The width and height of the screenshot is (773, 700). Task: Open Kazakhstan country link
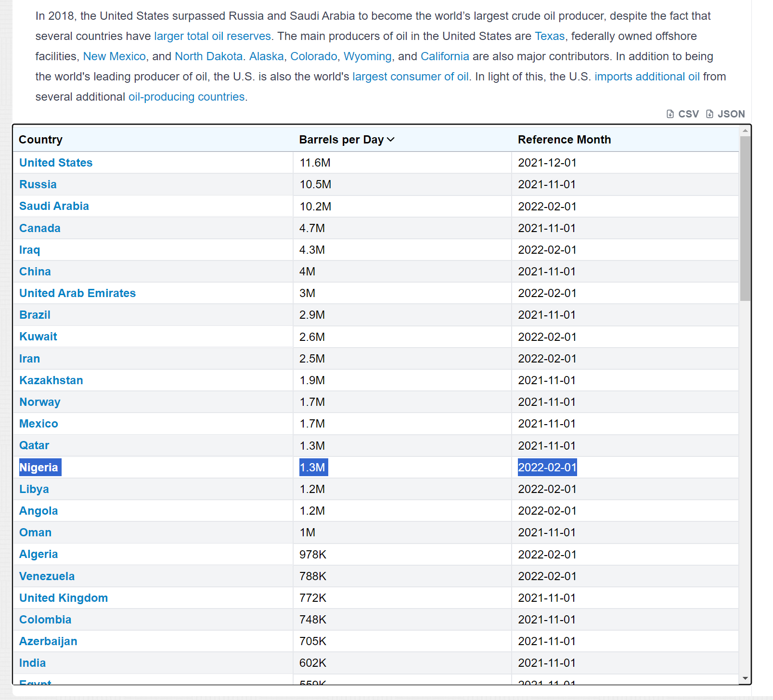point(51,380)
